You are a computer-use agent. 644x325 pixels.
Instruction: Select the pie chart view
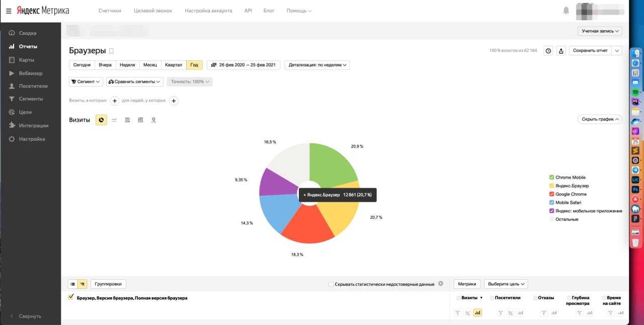(x=101, y=120)
